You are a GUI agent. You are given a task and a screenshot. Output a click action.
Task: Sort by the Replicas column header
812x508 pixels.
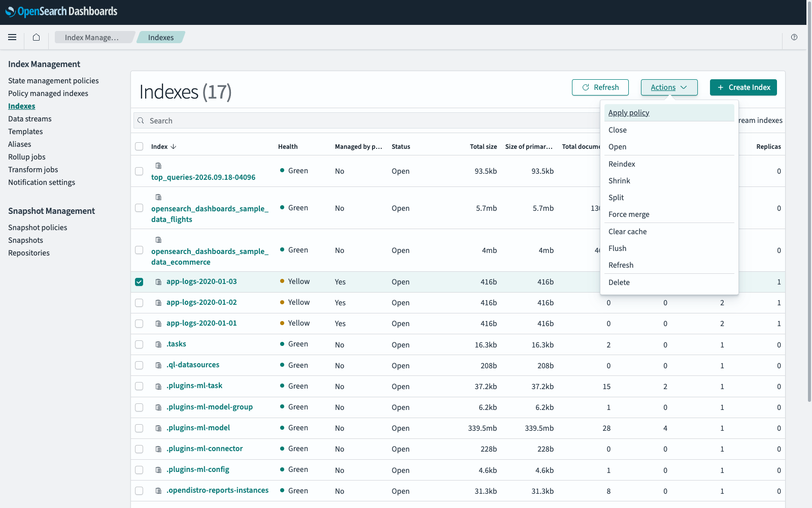(768, 146)
